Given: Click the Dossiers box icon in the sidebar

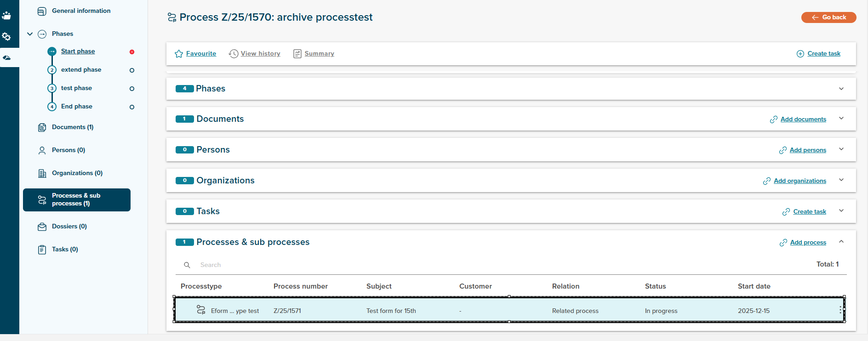Looking at the screenshot, I should coord(42,227).
